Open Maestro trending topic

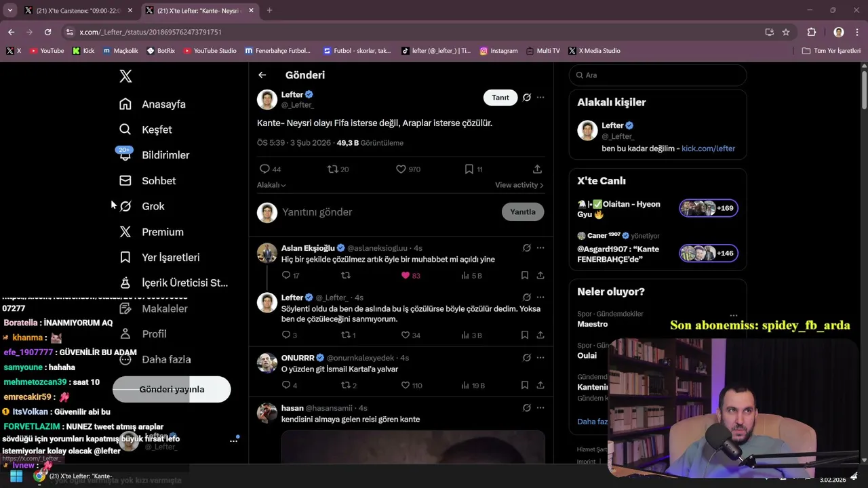pos(592,324)
